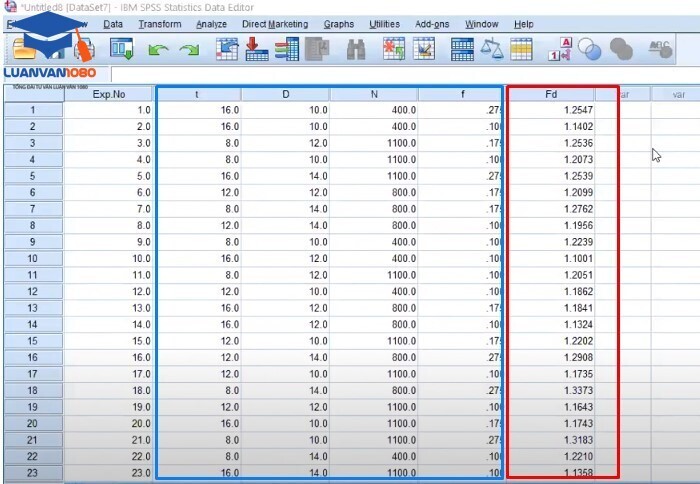This screenshot has width=700, height=484.
Task: Open the Transform menu
Action: (x=160, y=24)
